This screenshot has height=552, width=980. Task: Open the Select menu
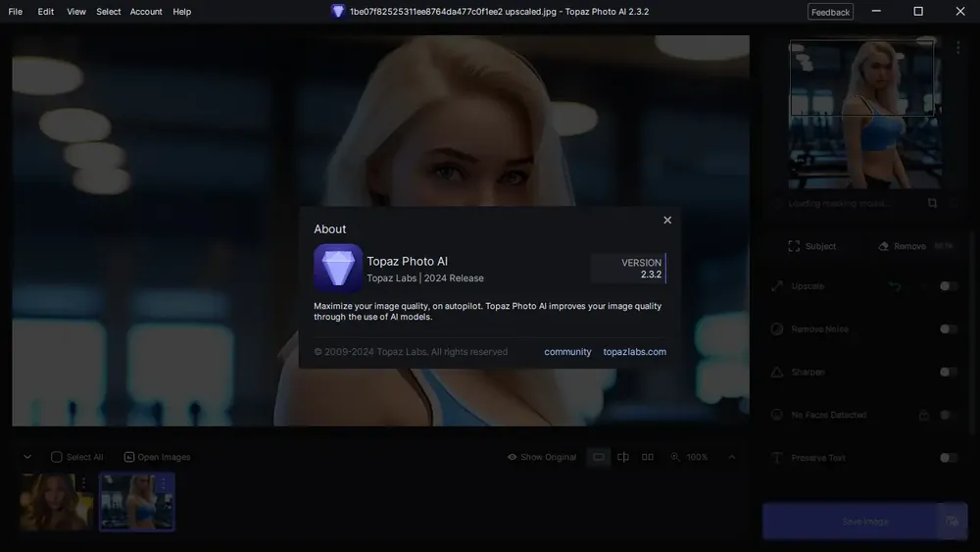[x=108, y=11]
